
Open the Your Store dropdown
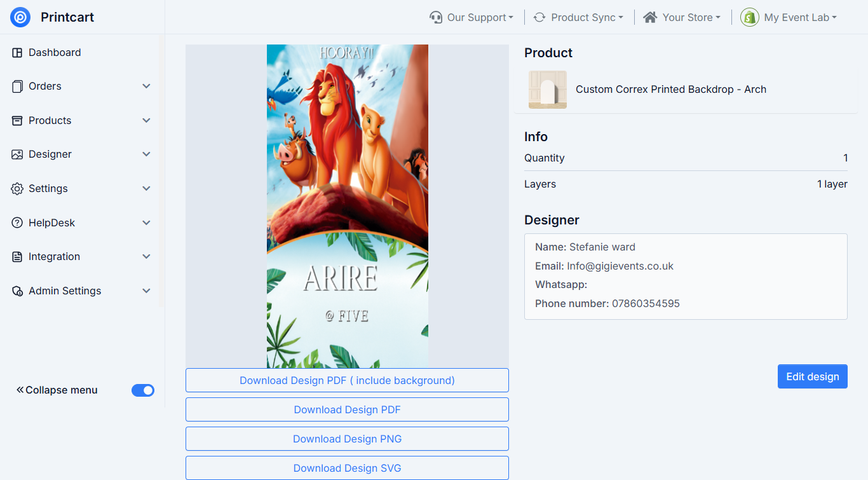(x=682, y=17)
